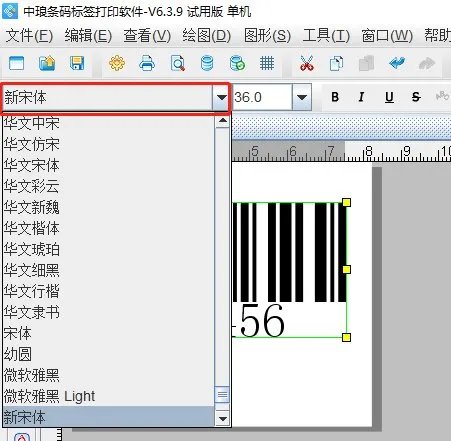Screen dimensions: 451x441
Task: Select 华文行楷 from font list
Action: 108,291
